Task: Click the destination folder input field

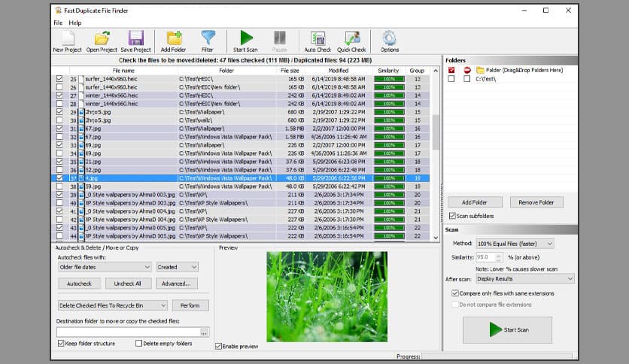Action: (x=129, y=332)
